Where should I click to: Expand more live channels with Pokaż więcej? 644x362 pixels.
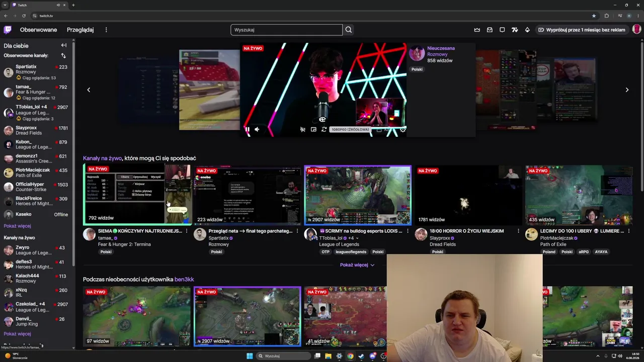tap(357, 265)
